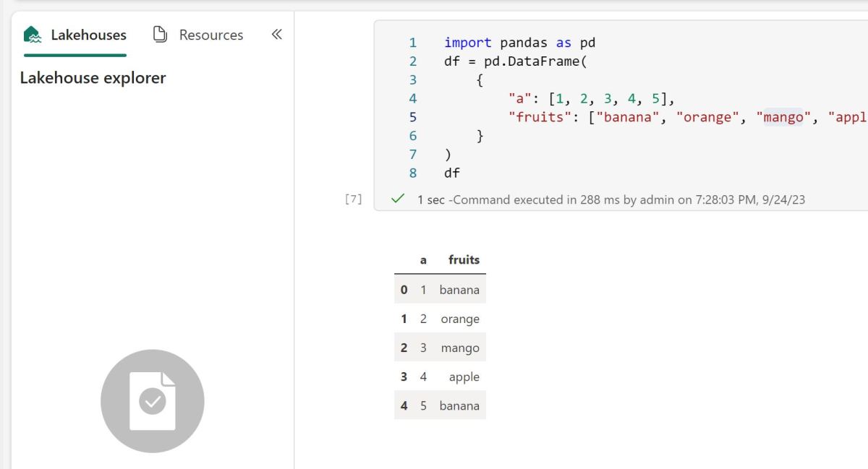The width and height of the screenshot is (868, 469).
Task: Select row index 4 in output table
Action: (x=404, y=405)
